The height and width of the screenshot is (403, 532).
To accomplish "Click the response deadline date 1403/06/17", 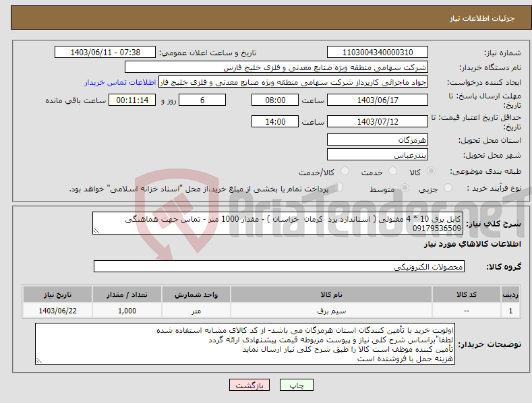I will 378,100.
